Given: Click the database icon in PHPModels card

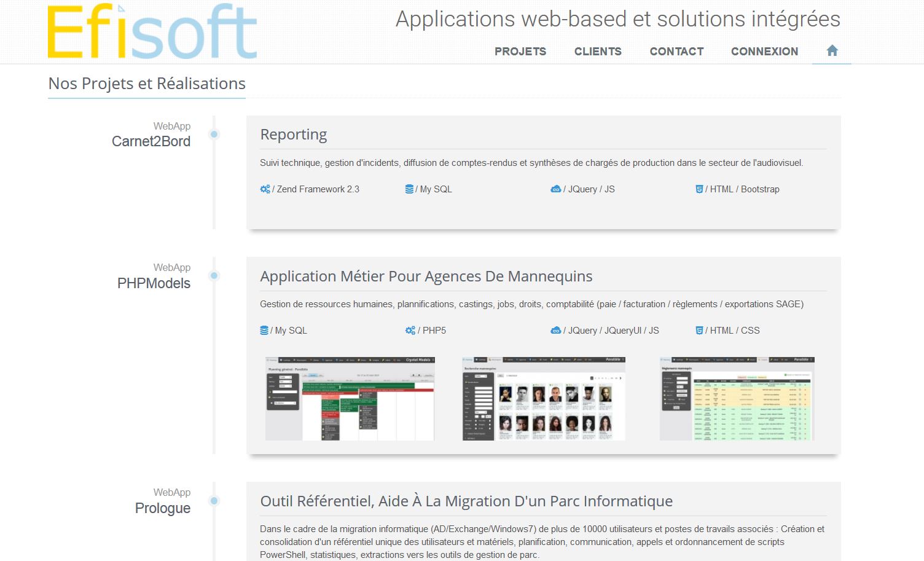Looking at the screenshot, I should point(264,331).
